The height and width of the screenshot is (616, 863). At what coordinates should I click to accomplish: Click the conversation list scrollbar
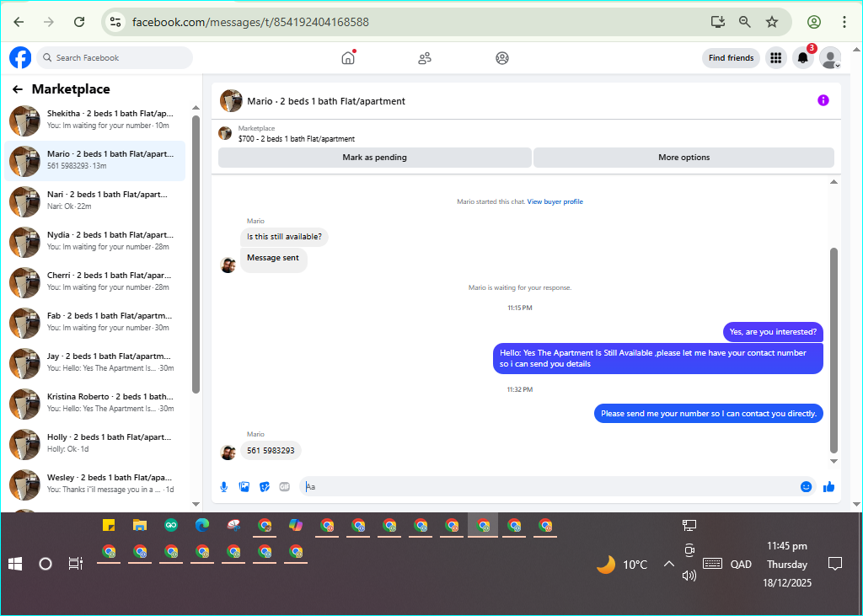tap(196, 254)
